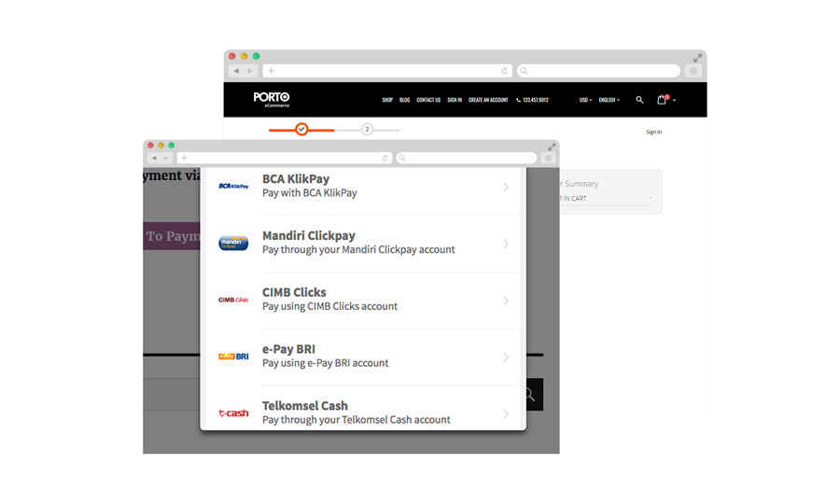Open BLOG menu in PORTO header
The image size is (840, 504).
(x=404, y=100)
